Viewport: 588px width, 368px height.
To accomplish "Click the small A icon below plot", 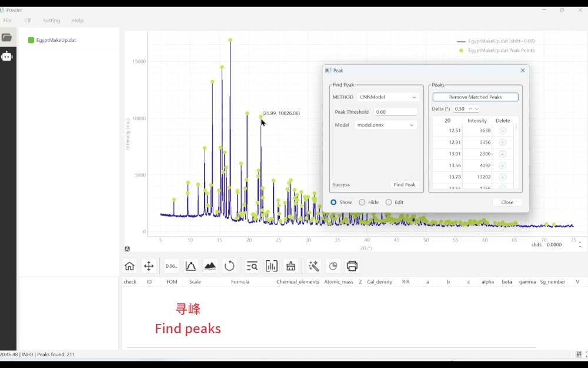I will click(127, 249).
